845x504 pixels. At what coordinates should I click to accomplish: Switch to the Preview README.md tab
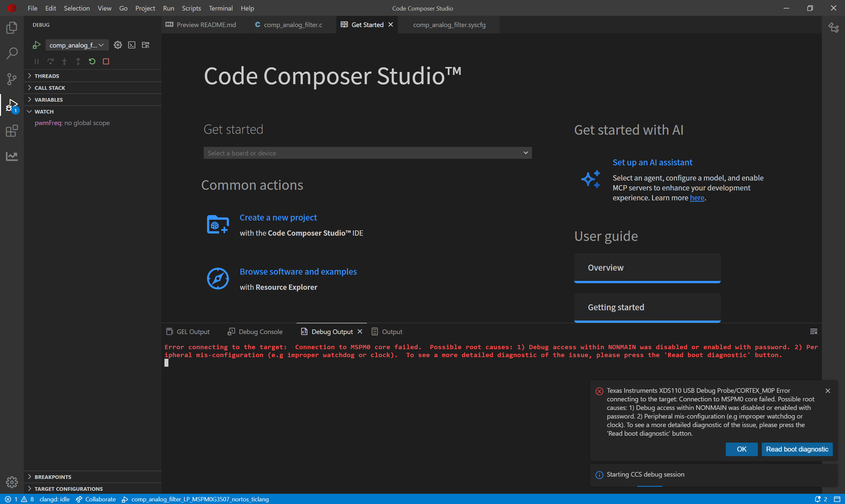tap(206, 25)
